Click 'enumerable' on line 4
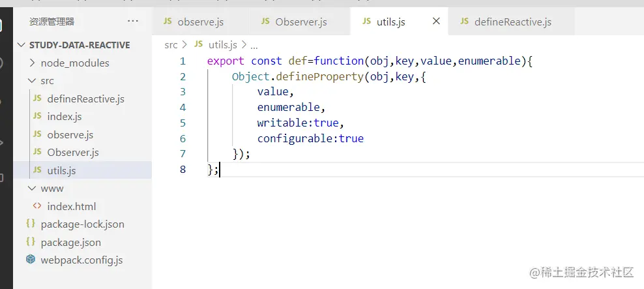Viewport: 644px width, 289px height. pos(288,107)
